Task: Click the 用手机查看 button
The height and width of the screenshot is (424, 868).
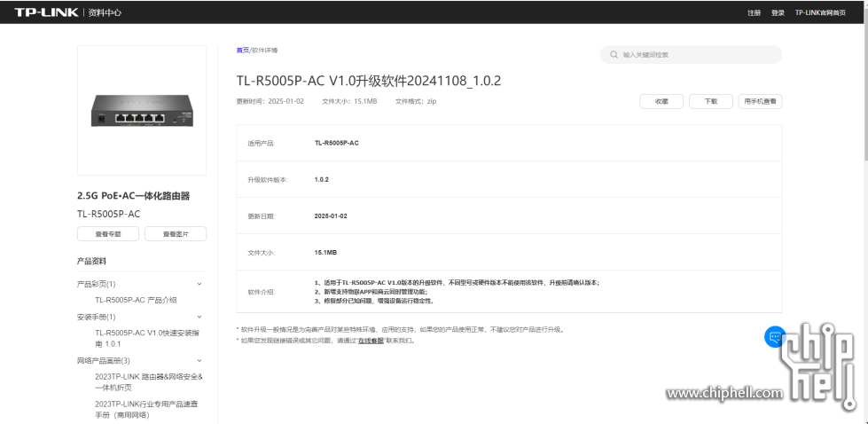Action: pyautogui.click(x=760, y=101)
